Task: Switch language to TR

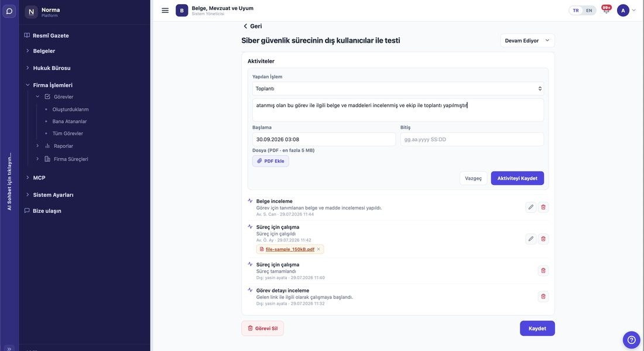Action: [576, 11]
